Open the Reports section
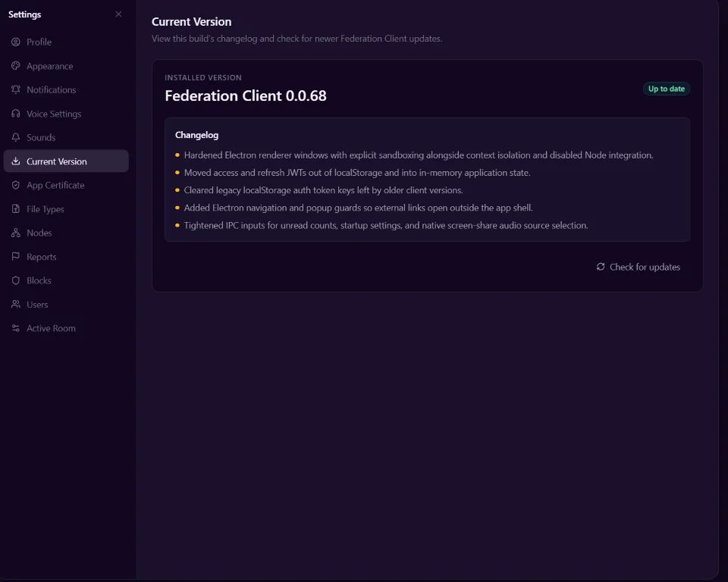Image resolution: width=728 pixels, height=582 pixels. tap(66, 257)
